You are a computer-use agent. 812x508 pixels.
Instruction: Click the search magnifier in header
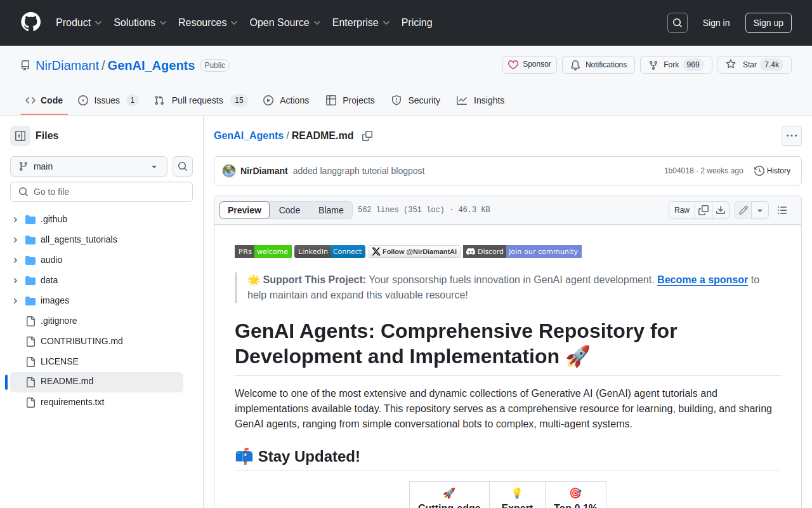pyautogui.click(x=678, y=23)
